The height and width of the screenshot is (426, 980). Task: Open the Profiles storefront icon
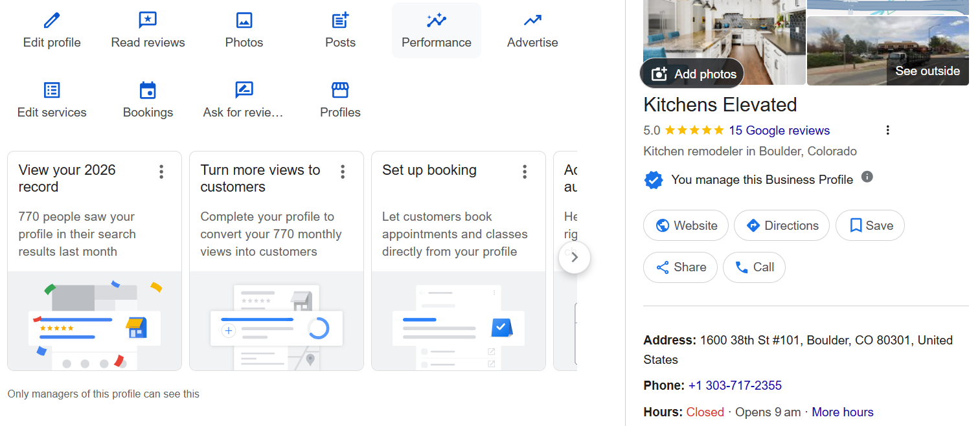click(340, 90)
